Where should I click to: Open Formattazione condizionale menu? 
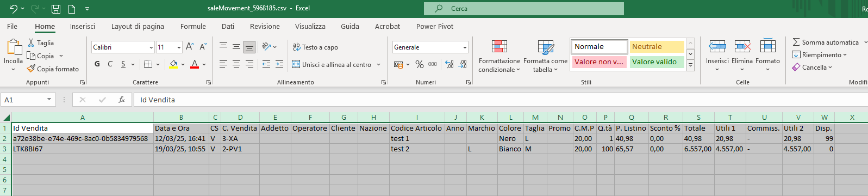pos(499,56)
